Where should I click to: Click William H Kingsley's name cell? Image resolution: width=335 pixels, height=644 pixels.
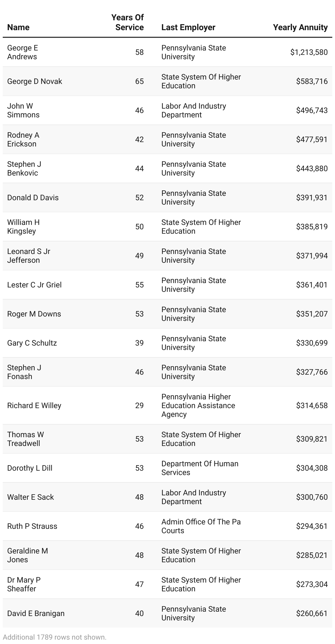coord(23,227)
